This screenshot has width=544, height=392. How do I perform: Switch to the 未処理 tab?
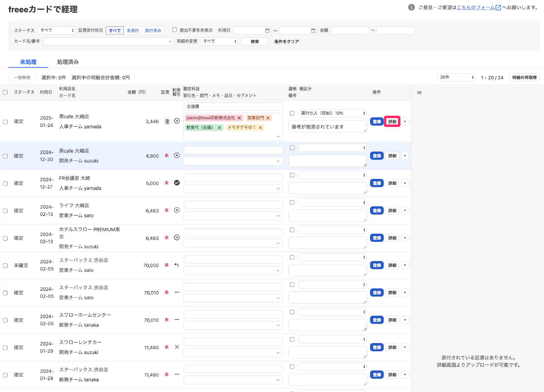pyautogui.click(x=28, y=62)
